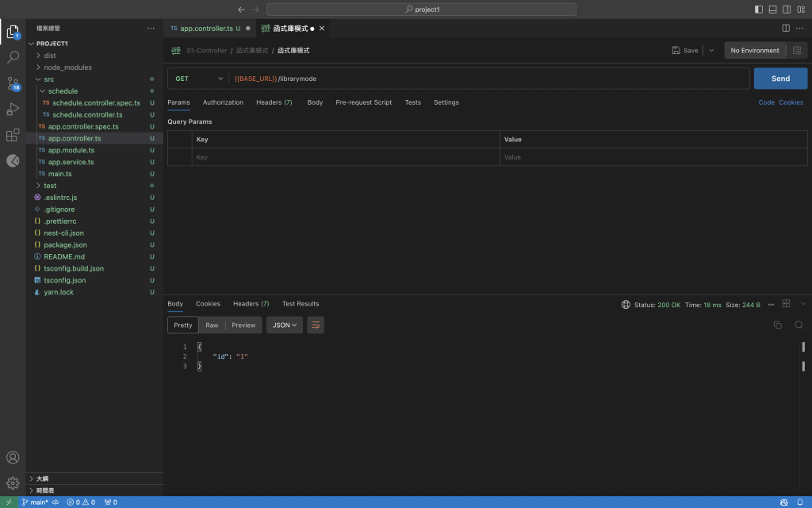This screenshot has height=508, width=812.
Task: Switch to the Authorization tab
Action: point(223,102)
